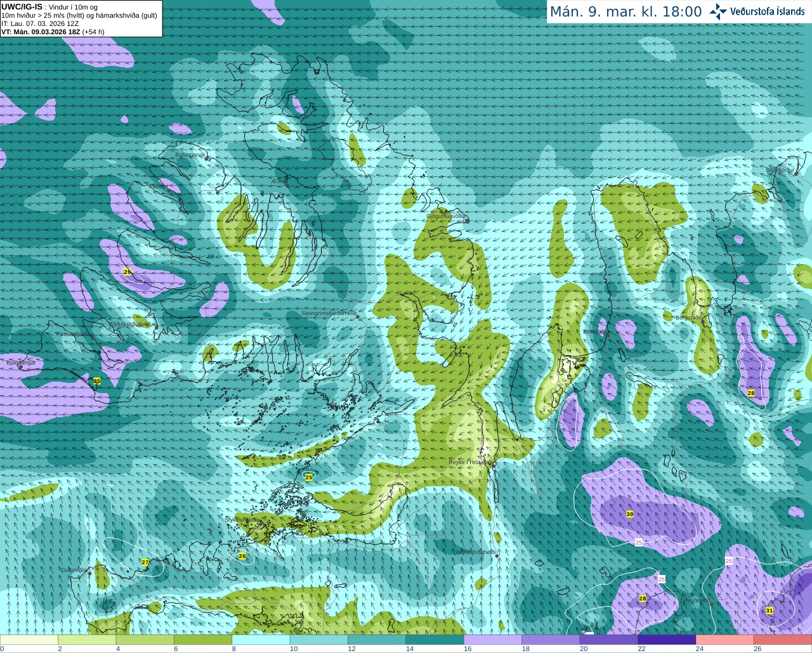The height and width of the screenshot is (653, 812).
Task: Click the legend swatch between 18 and 20
Action: point(551,640)
